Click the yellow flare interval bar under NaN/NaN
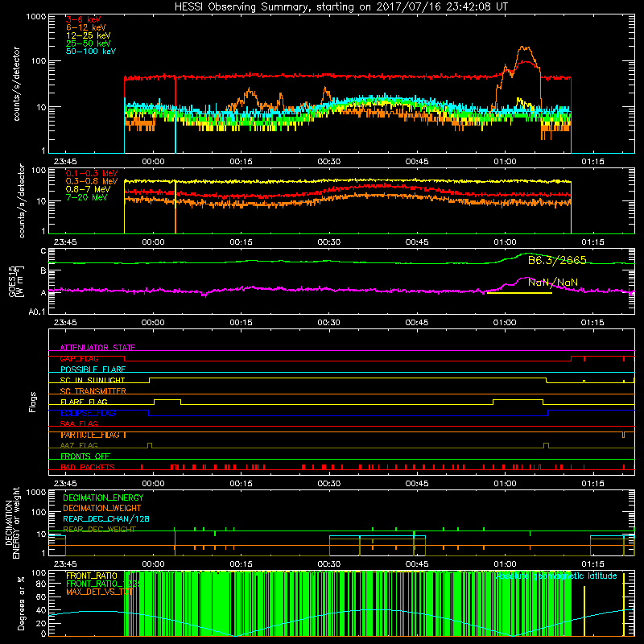The width and height of the screenshot is (644, 644). (x=519, y=293)
